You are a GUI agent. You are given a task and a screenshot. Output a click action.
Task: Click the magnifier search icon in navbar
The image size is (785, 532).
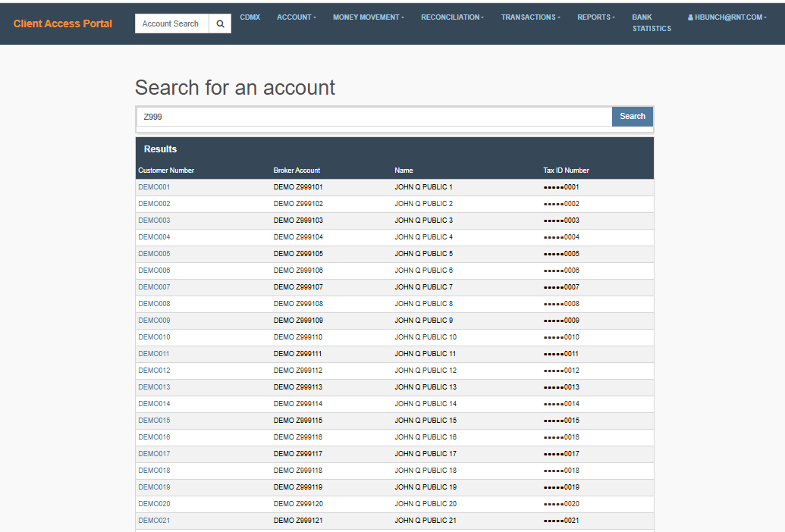coord(220,23)
